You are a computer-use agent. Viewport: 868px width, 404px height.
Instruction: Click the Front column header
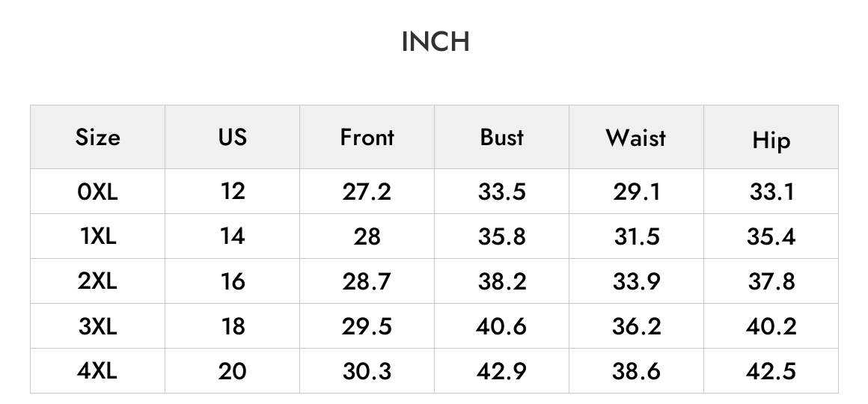(x=367, y=137)
